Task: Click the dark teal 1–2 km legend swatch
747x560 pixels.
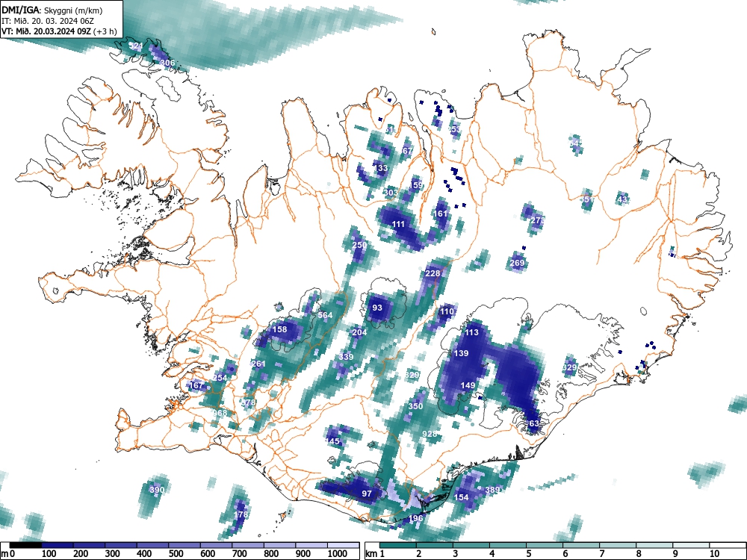Action: pyautogui.click(x=398, y=545)
